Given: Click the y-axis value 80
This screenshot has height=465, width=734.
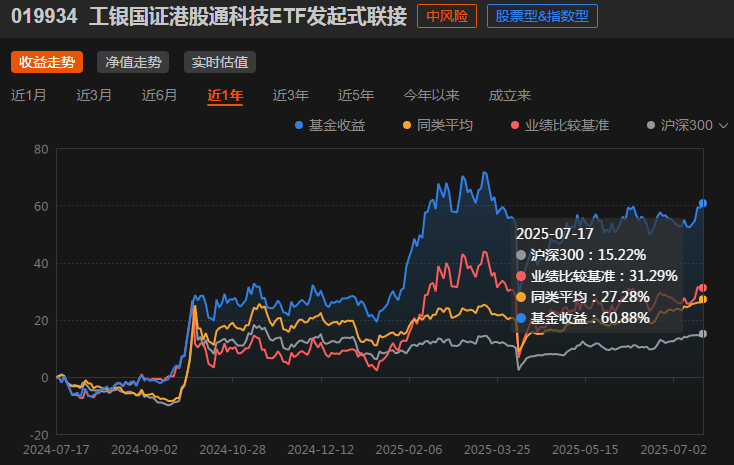Looking at the screenshot, I should point(41,149).
